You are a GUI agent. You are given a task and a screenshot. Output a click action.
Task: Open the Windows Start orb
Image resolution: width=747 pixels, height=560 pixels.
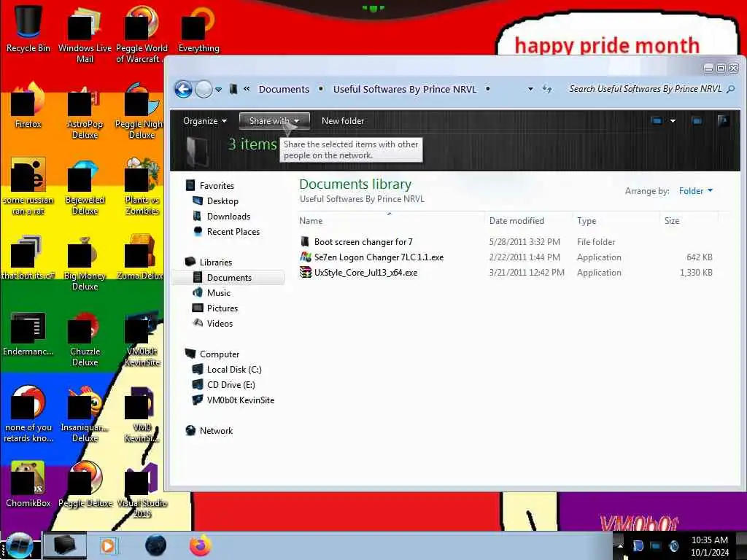point(19,545)
